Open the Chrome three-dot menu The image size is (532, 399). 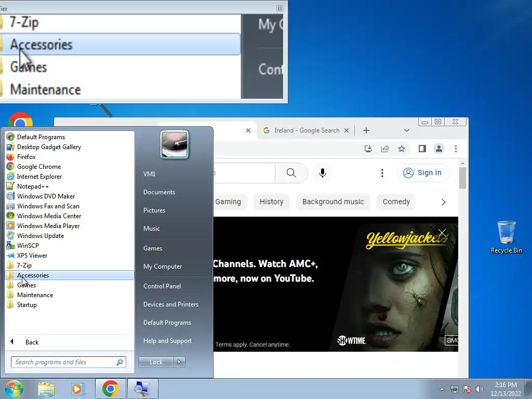(456, 149)
